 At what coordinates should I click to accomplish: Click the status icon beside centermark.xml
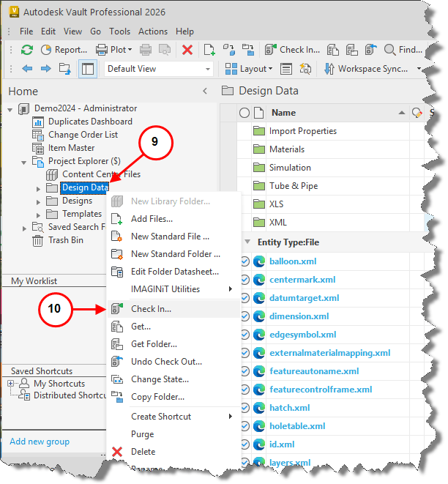244,280
